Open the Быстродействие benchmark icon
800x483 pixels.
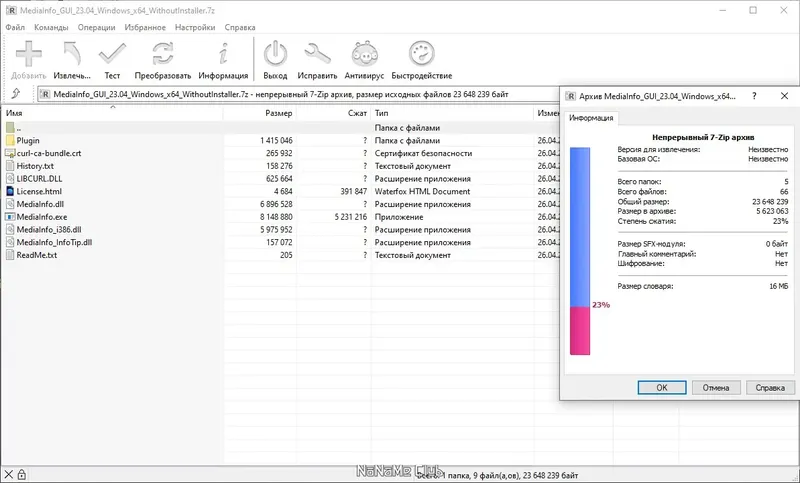pos(422,54)
